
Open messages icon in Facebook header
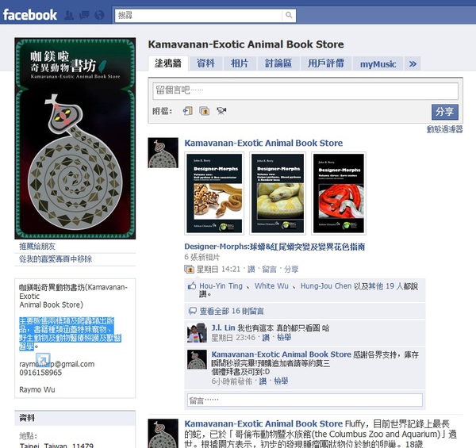pyautogui.click(x=84, y=15)
